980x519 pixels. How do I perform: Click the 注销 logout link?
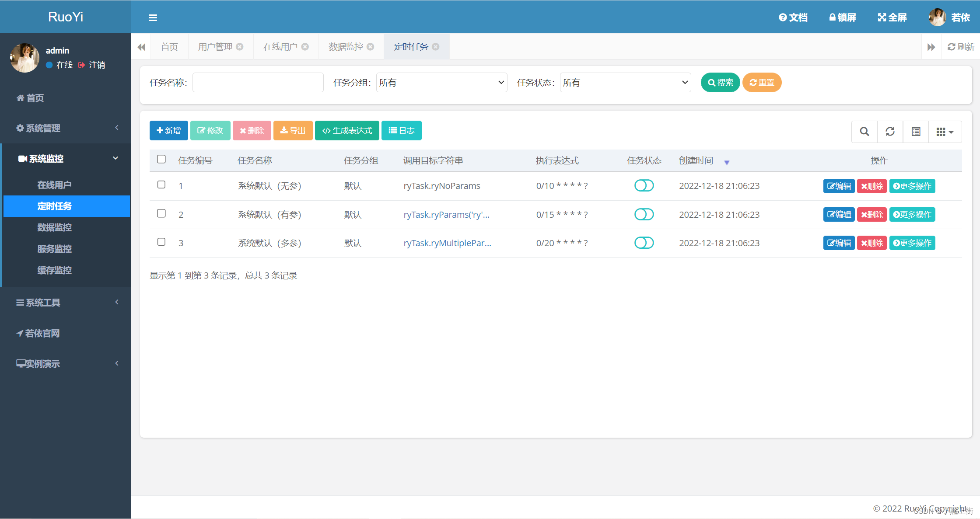tap(92, 65)
